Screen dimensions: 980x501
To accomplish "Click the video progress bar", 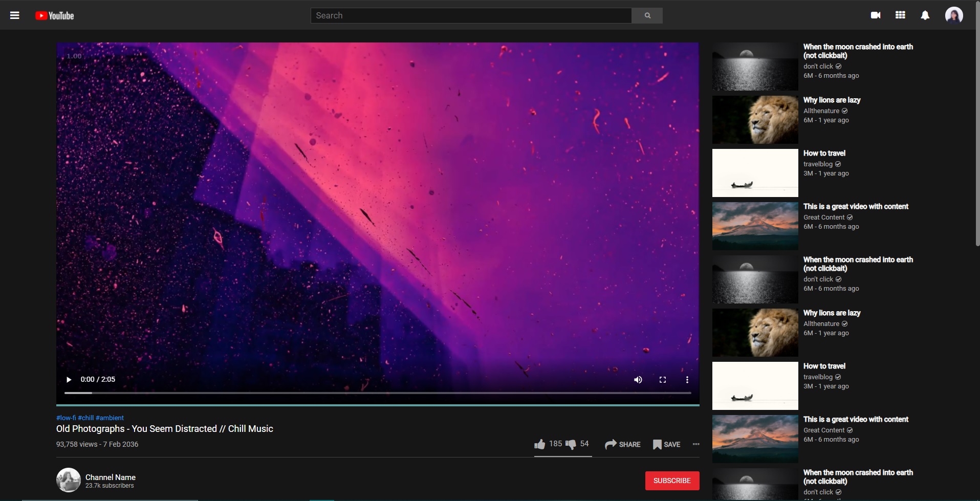I will pyautogui.click(x=378, y=393).
